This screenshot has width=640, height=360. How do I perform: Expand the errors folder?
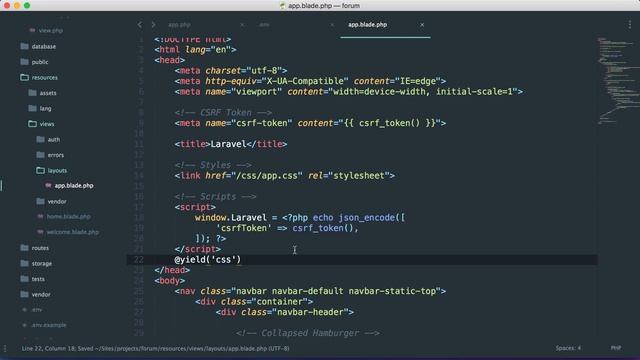click(56, 155)
